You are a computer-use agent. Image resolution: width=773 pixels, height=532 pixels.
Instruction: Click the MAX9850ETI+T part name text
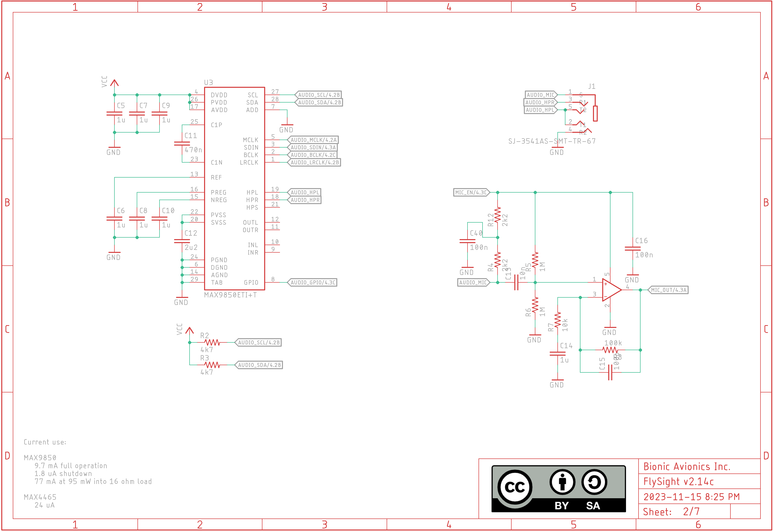[x=230, y=295]
